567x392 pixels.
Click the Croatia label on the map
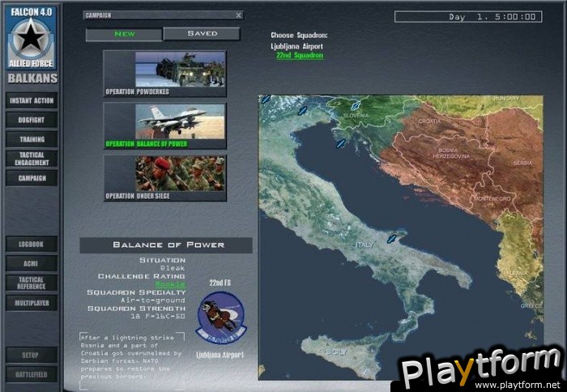pos(429,121)
